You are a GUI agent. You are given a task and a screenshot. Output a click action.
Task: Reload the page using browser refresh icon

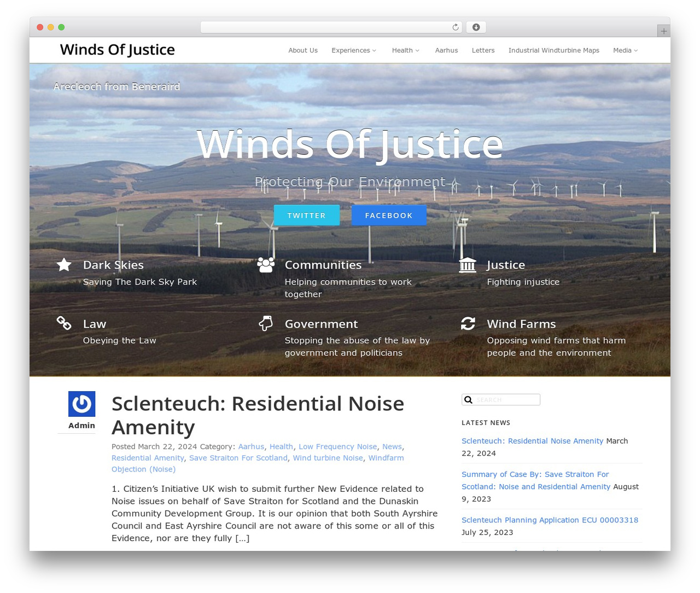[x=456, y=27]
